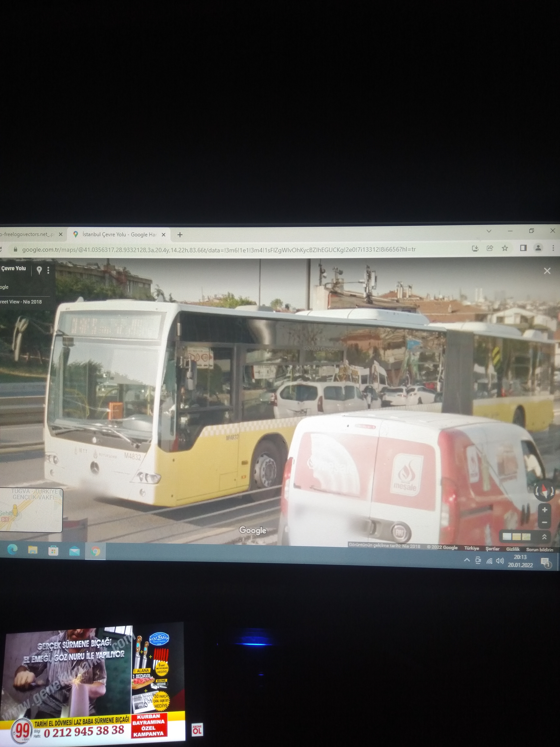Image resolution: width=560 pixels, height=747 pixels.
Task: Switch to the freelogovectors.net tab
Action: (27, 234)
